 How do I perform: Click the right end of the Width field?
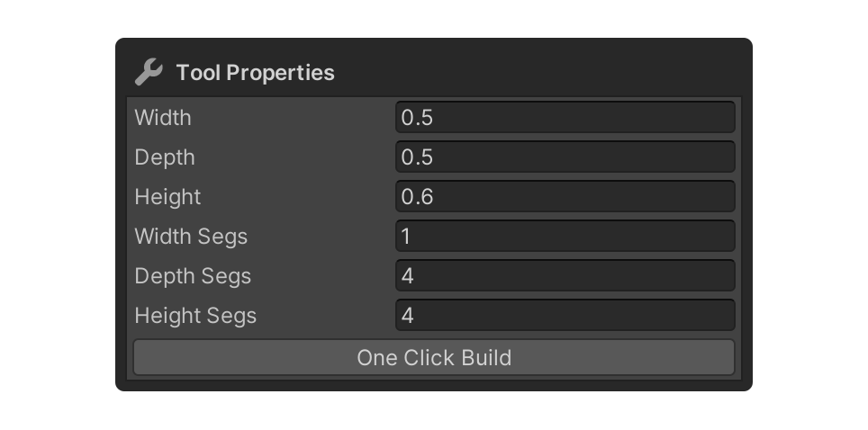pyautogui.click(x=720, y=118)
